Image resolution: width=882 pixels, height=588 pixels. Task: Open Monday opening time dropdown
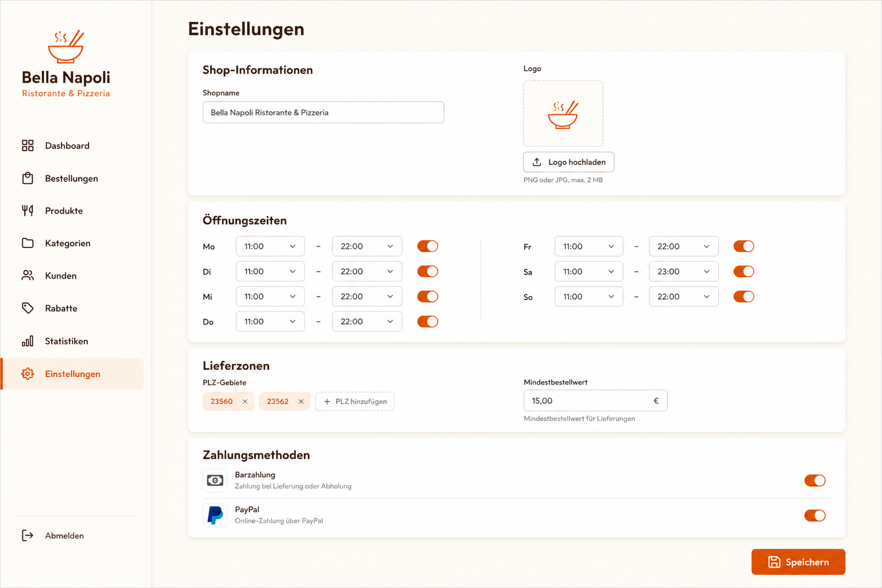point(270,246)
